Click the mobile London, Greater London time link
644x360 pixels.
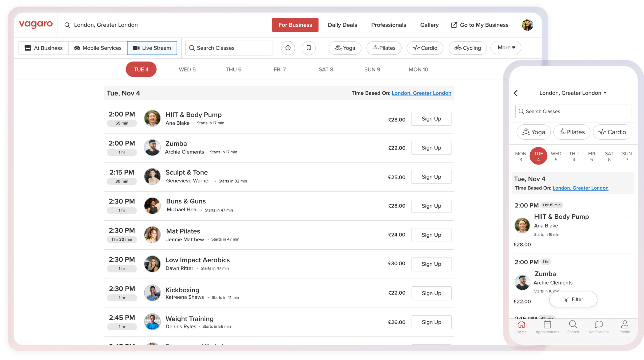(580, 188)
